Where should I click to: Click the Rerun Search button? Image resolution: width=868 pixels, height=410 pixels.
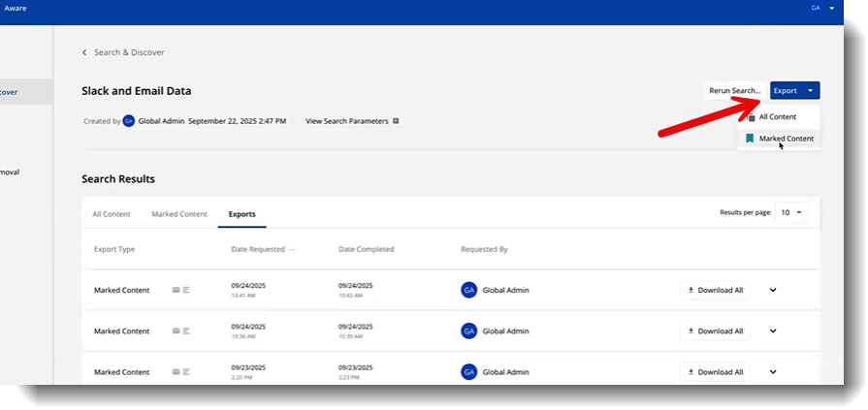coord(734,90)
